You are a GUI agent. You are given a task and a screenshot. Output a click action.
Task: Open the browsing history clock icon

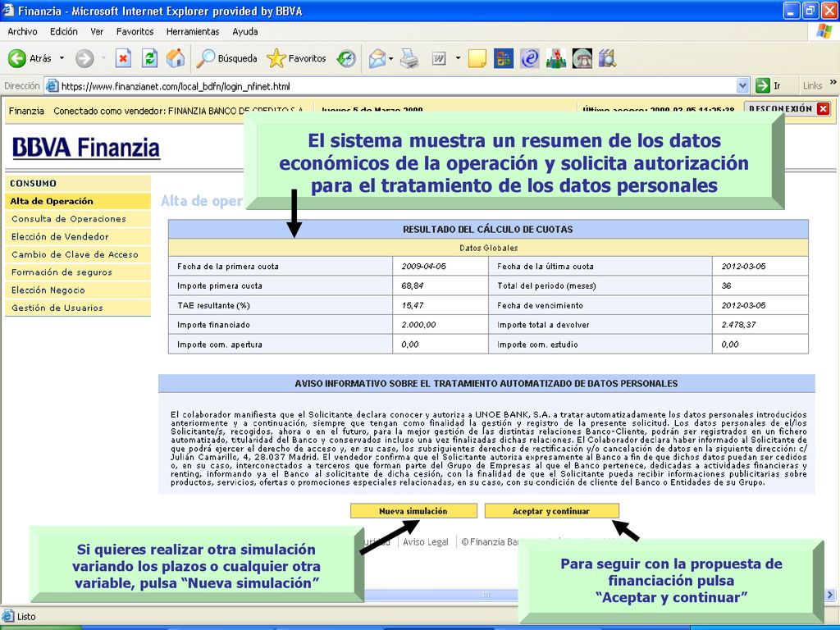(x=346, y=58)
